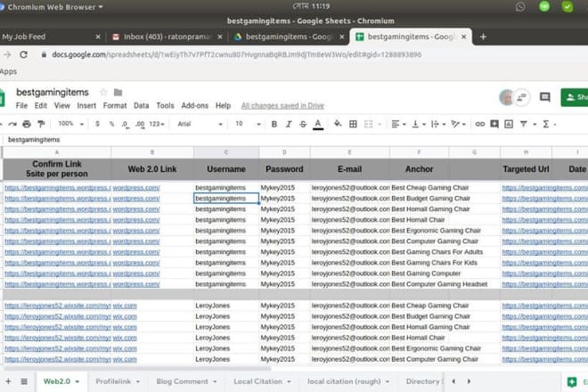Click the Anchor header cell
This screenshot has width=588, height=392.
pyautogui.click(x=419, y=169)
